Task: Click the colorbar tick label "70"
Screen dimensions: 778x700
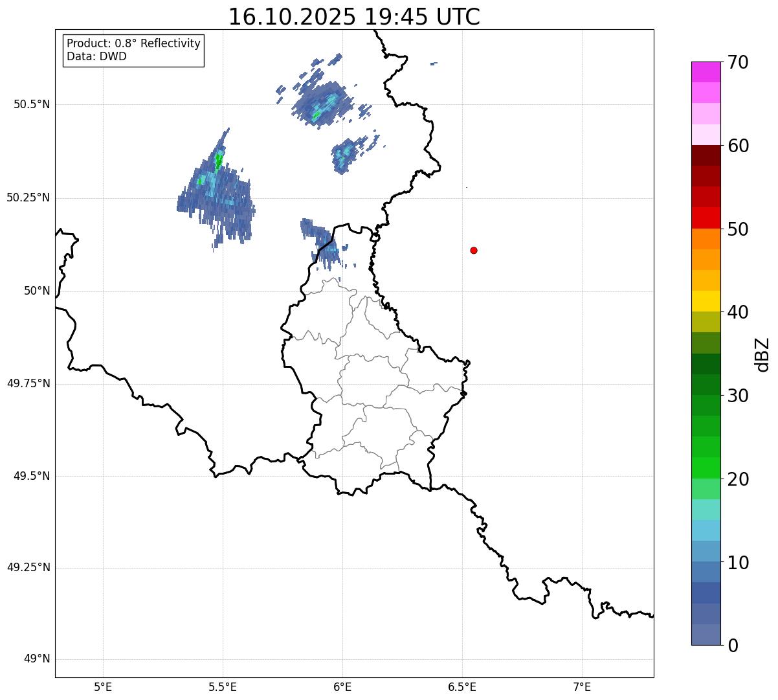Action: pos(739,62)
